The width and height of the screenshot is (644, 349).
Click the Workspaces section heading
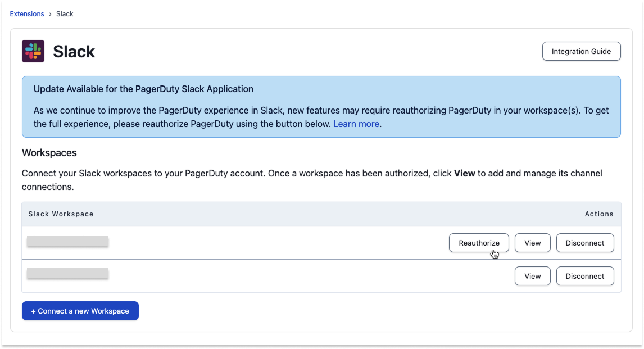point(49,153)
